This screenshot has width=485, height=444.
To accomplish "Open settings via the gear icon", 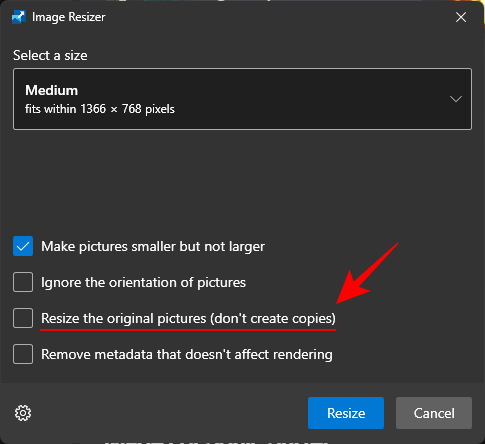I will click(23, 413).
